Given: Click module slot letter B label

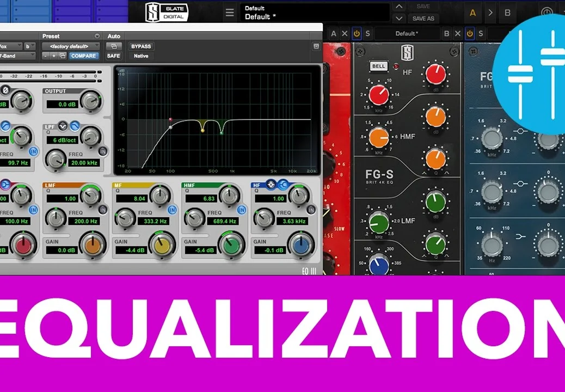Looking at the screenshot, I should 446,34.
